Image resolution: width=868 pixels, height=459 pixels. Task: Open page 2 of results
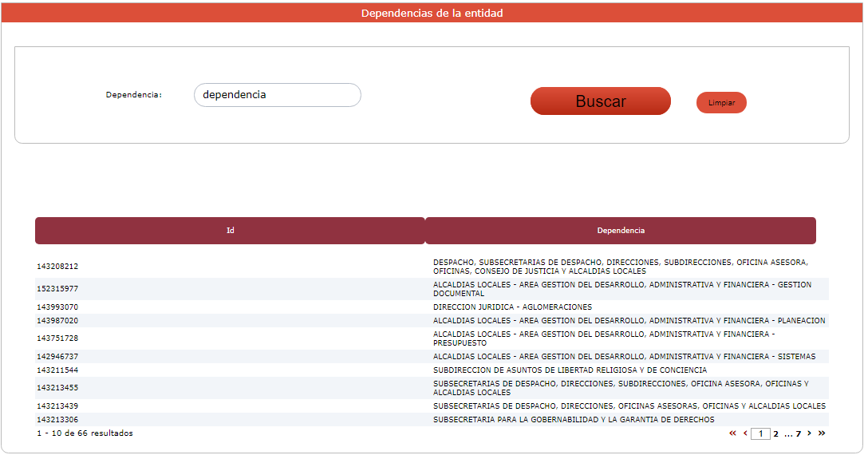click(x=775, y=434)
